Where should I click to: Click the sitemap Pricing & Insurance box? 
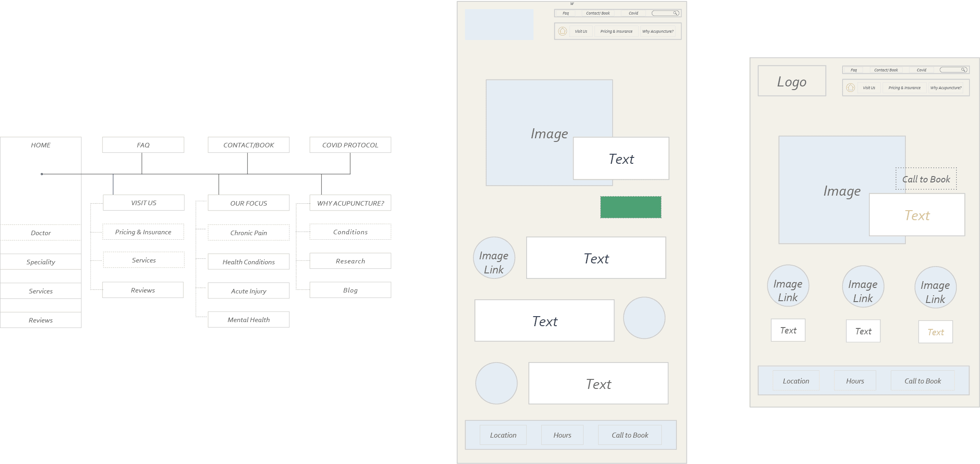(143, 232)
